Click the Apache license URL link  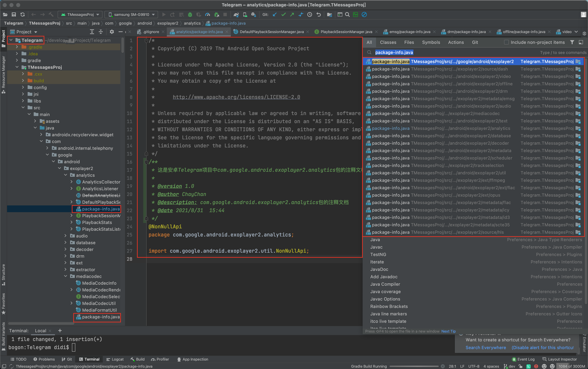click(236, 97)
